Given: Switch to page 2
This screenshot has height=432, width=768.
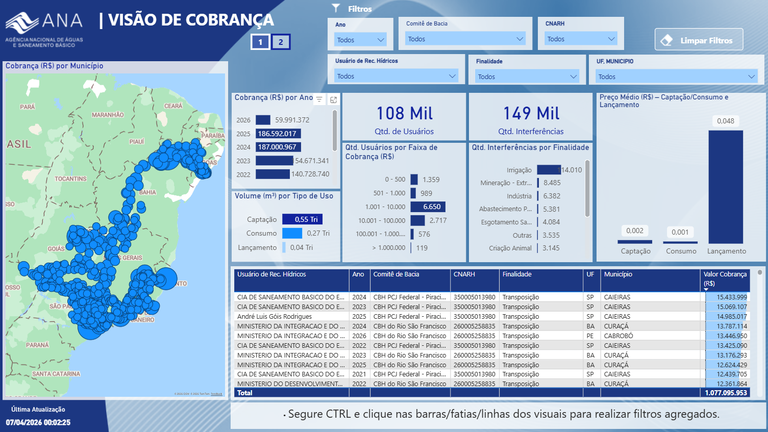Looking at the screenshot, I should 282,41.
